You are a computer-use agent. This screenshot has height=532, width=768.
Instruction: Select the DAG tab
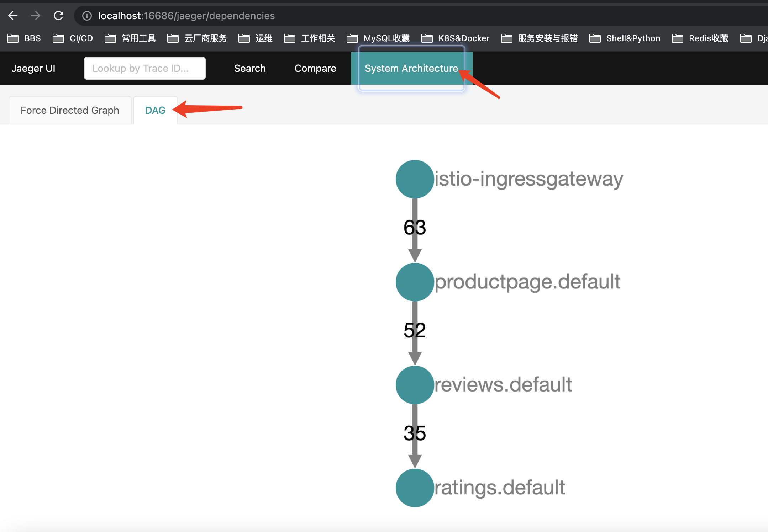point(155,110)
